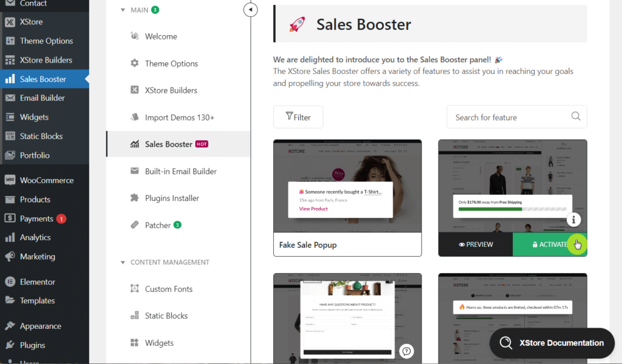The height and width of the screenshot is (364, 622).
Task: Activate the Free Shipping progress feature
Action: coord(549,244)
